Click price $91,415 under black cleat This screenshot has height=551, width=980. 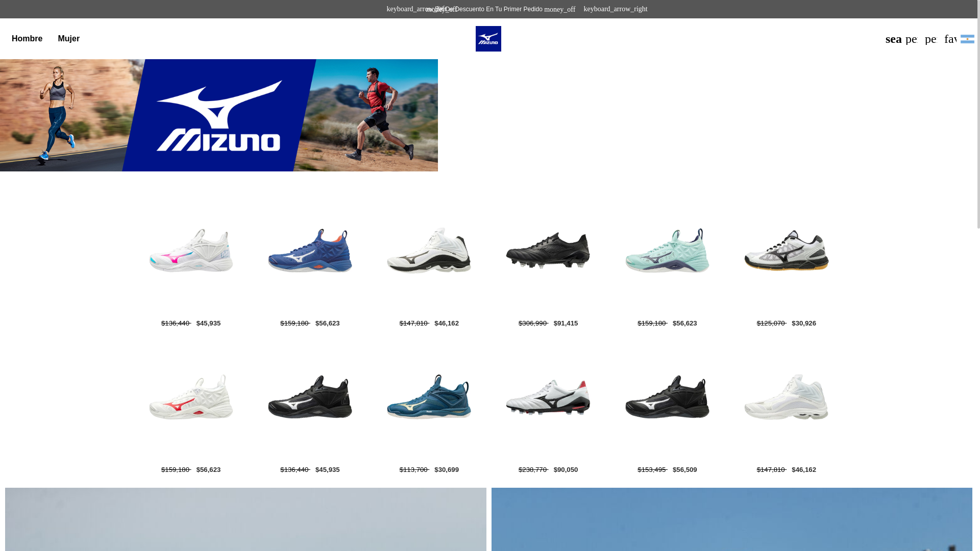pos(566,323)
